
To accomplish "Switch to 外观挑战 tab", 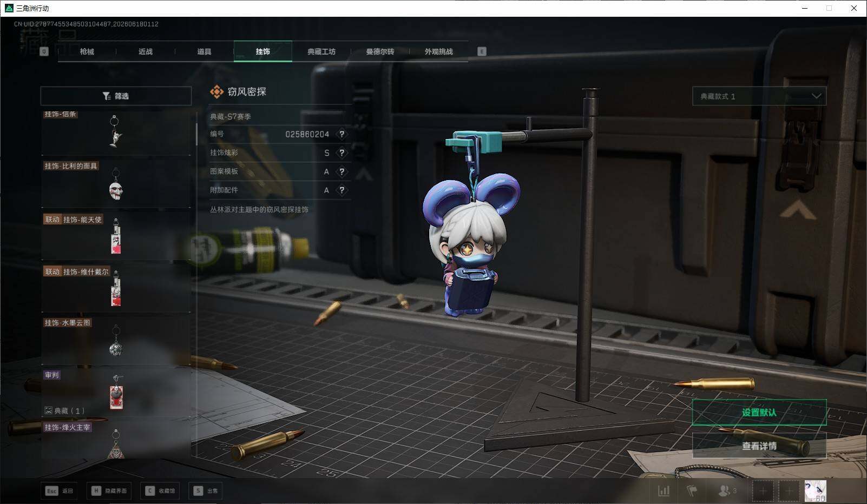I will click(438, 51).
